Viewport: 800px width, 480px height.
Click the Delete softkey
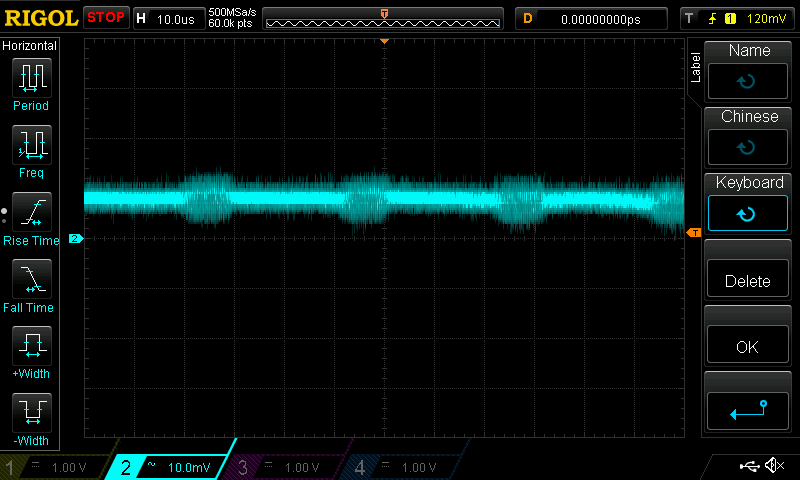747,279
